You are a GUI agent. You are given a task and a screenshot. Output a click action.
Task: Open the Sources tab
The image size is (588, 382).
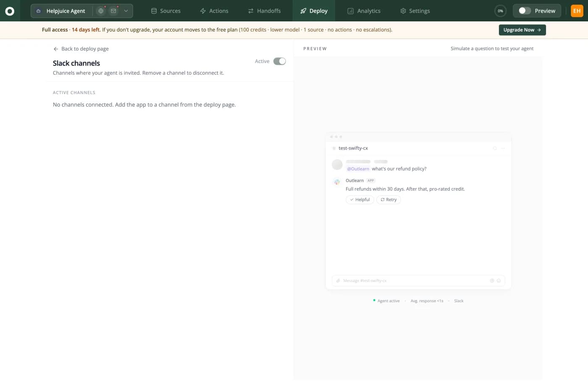[165, 11]
